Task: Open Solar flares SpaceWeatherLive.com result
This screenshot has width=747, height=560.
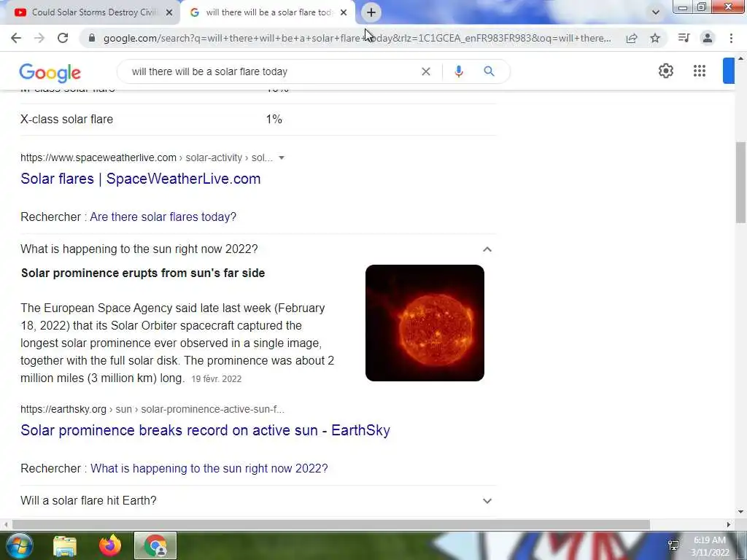Action: 141,179
